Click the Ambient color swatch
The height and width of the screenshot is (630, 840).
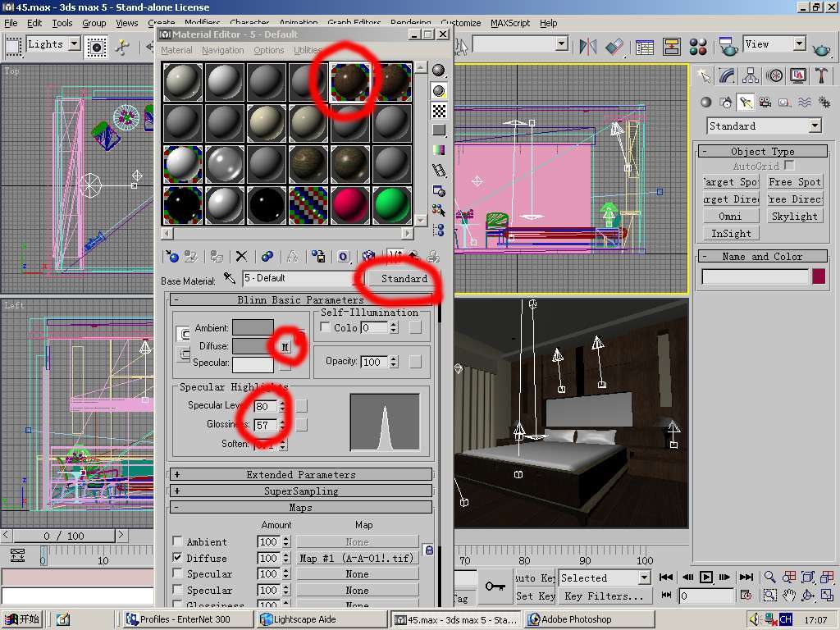coord(253,327)
